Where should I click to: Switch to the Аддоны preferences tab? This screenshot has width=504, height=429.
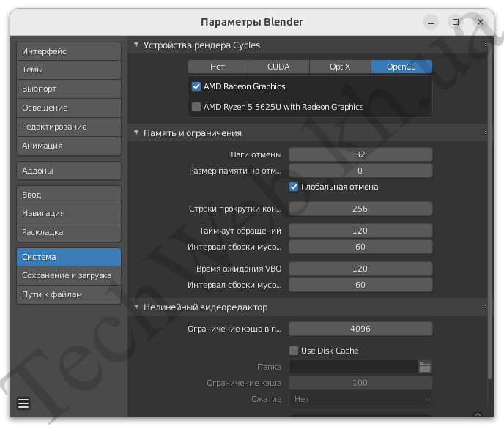point(68,171)
